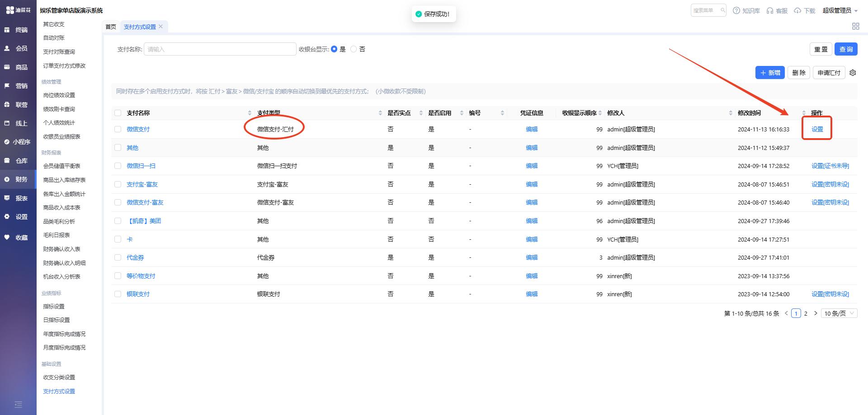Click 设置 link for 微信支付 row
868x415 pixels.
coord(817,129)
